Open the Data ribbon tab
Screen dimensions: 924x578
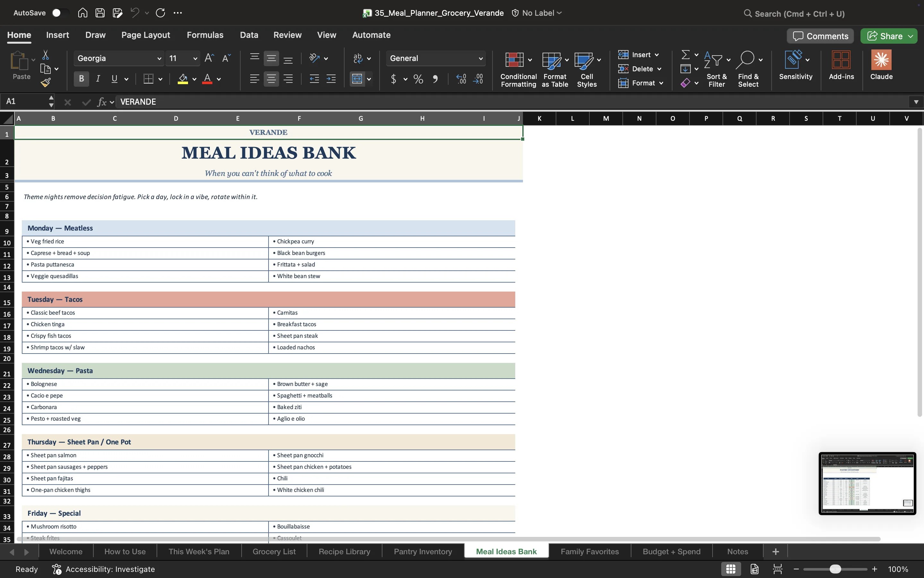(x=249, y=35)
